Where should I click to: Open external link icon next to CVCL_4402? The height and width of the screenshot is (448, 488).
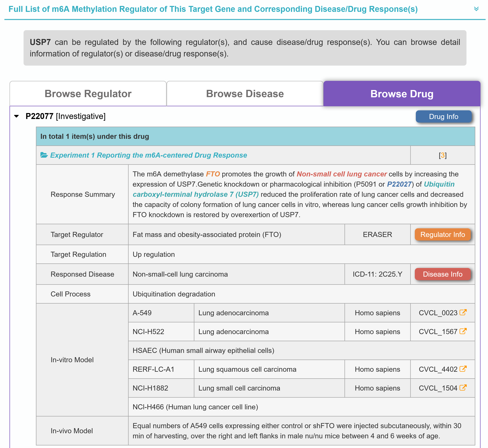[x=463, y=369]
